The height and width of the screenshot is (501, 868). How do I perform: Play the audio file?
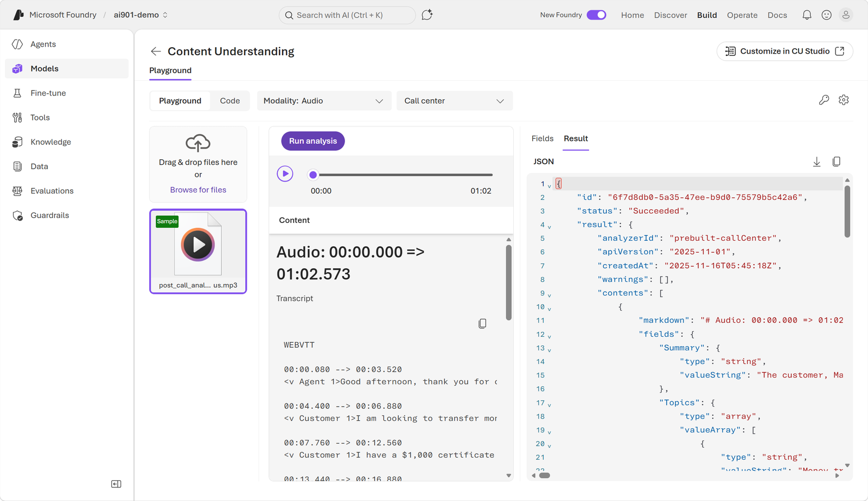click(x=285, y=174)
